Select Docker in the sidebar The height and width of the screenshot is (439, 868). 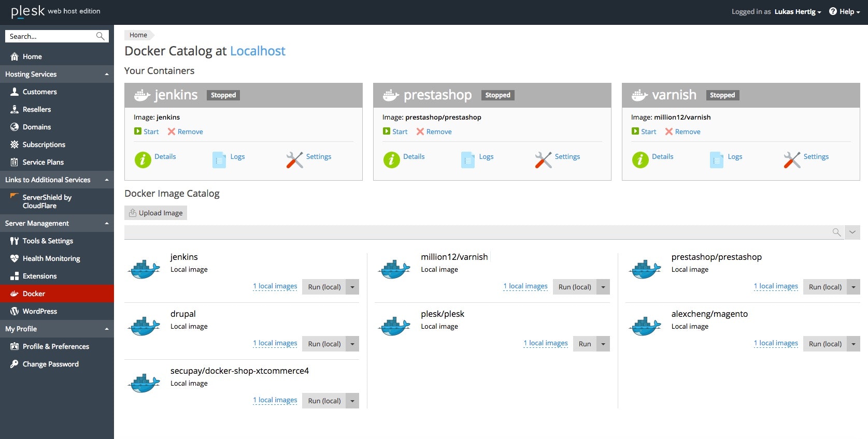coord(57,294)
